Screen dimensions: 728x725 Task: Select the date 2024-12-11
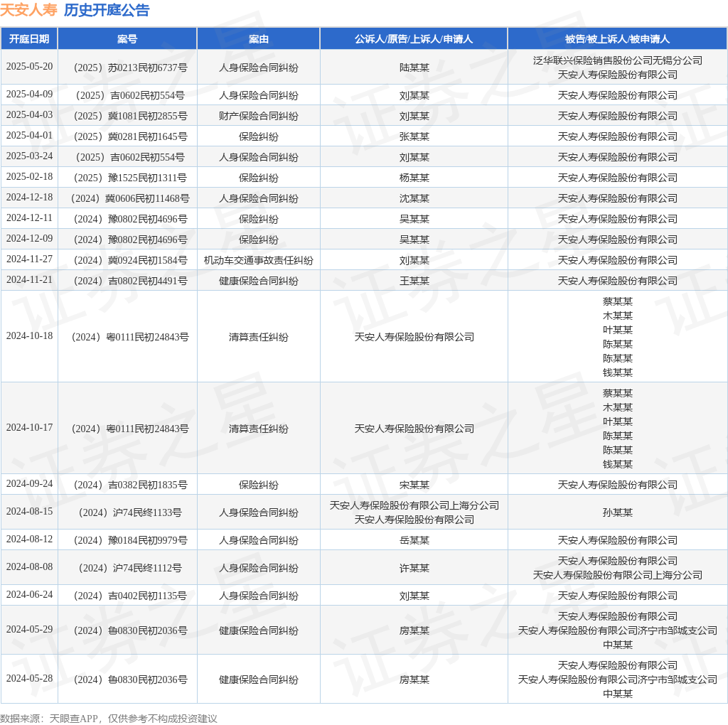pyautogui.click(x=29, y=218)
